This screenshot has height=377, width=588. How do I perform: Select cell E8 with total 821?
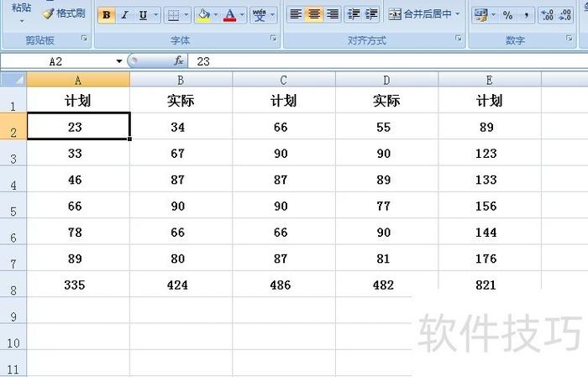click(x=490, y=284)
